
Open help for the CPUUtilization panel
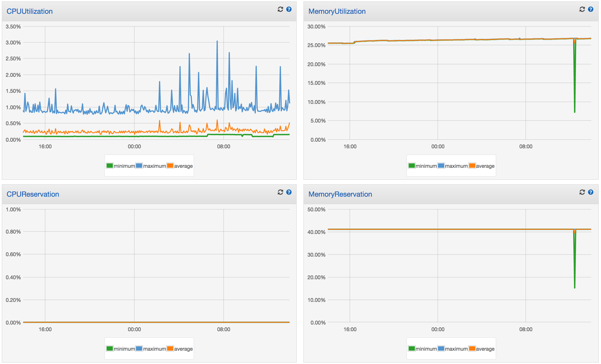point(289,9)
